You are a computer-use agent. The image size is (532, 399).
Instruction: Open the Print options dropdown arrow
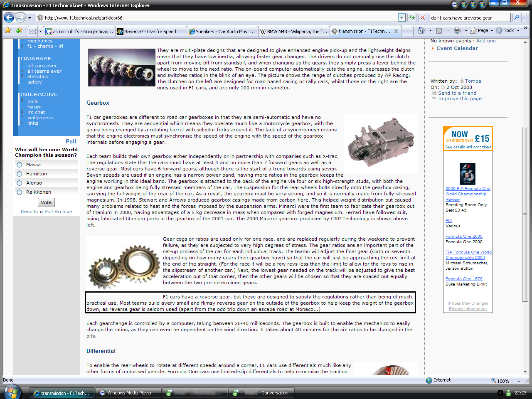coord(465,30)
